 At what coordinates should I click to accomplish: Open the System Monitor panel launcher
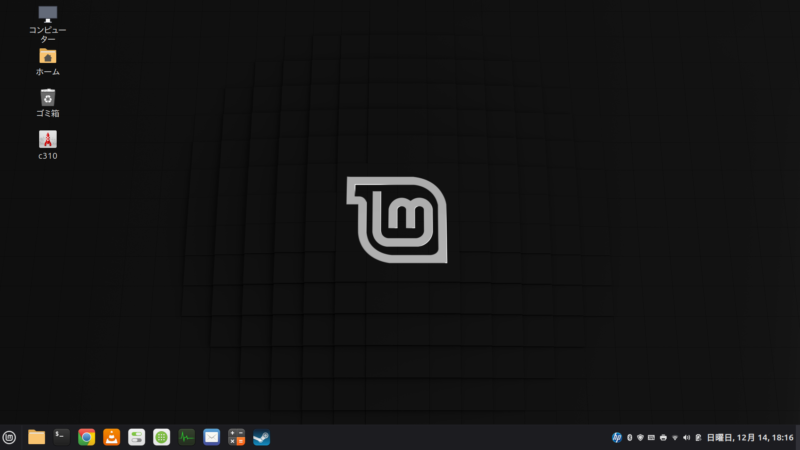[x=187, y=437]
